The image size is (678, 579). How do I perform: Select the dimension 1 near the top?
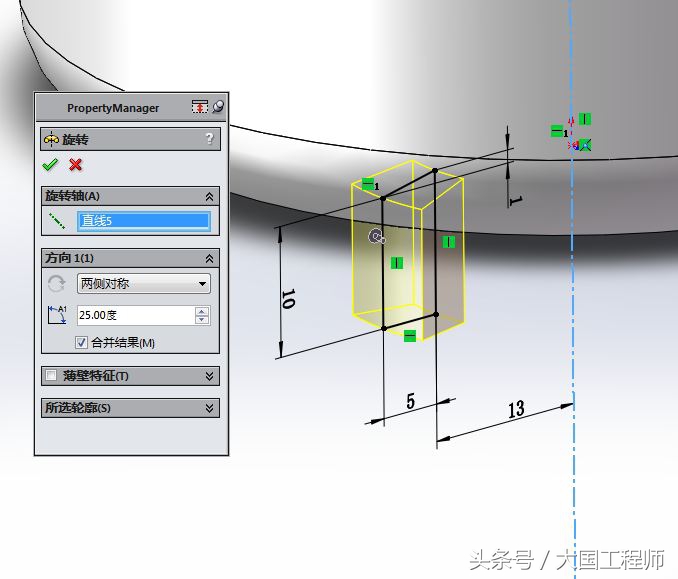click(x=516, y=201)
